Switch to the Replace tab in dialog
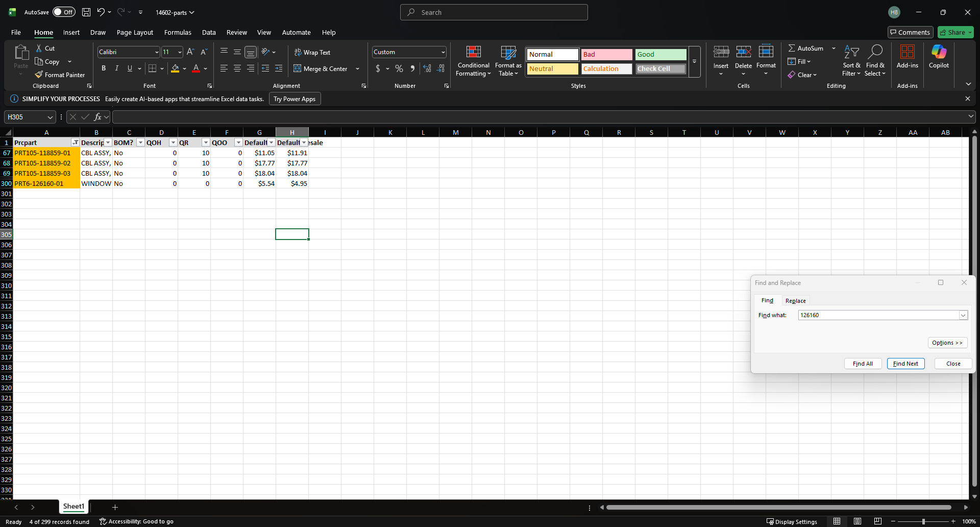 pyautogui.click(x=795, y=301)
